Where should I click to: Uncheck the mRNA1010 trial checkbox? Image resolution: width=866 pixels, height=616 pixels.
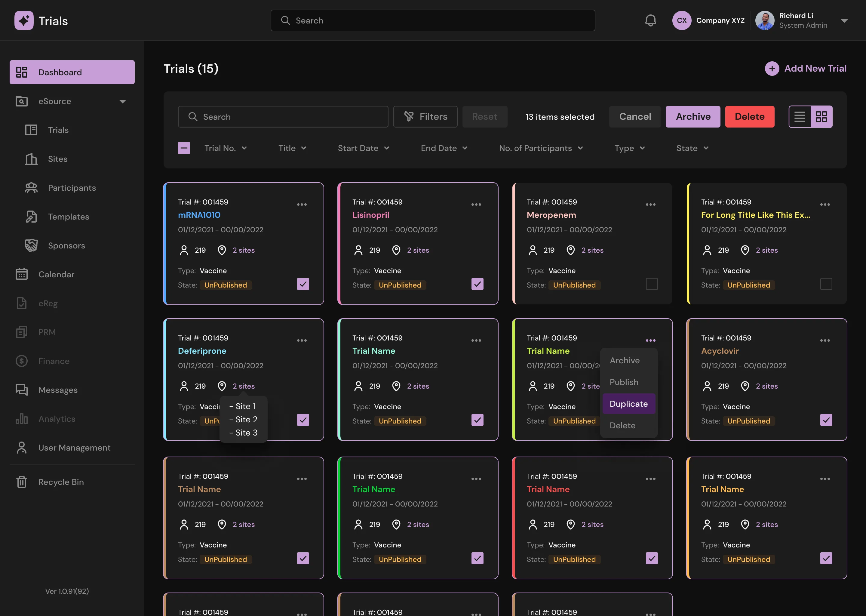tap(303, 284)
